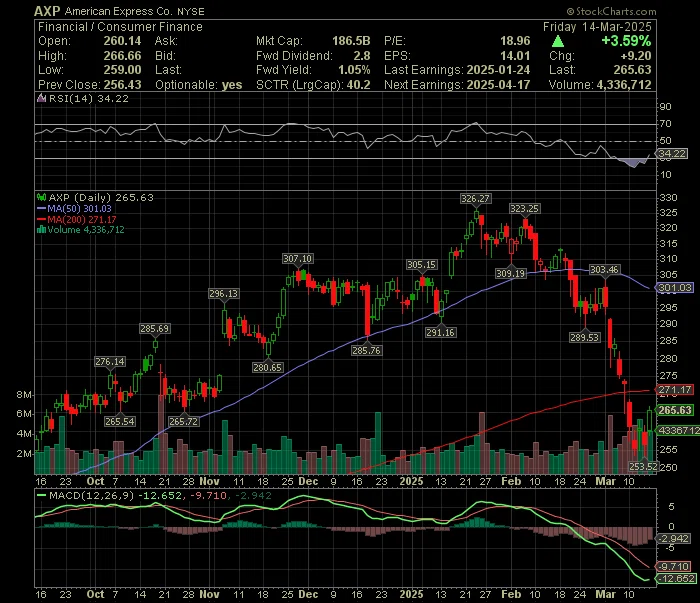Viewport: 700px width, 603px height.
Task: Click the Next Earnings date 2025-04-17
Action: point(498,85)
